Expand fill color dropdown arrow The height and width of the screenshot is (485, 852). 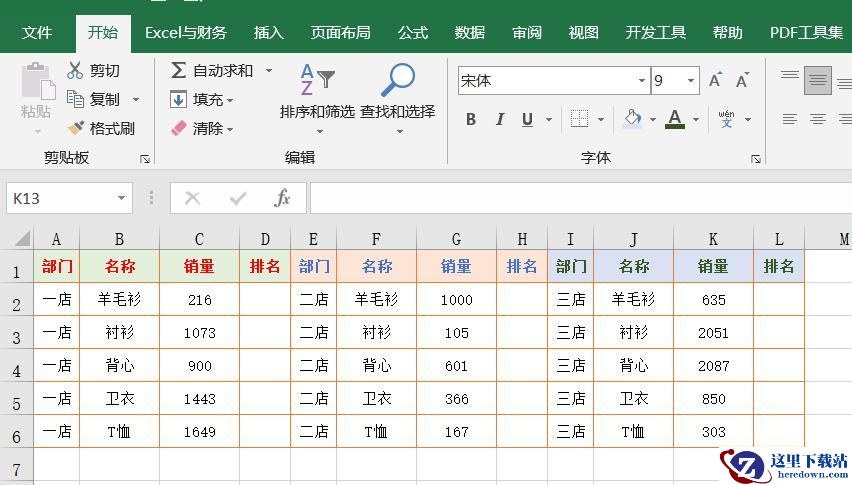click(653, 119)
